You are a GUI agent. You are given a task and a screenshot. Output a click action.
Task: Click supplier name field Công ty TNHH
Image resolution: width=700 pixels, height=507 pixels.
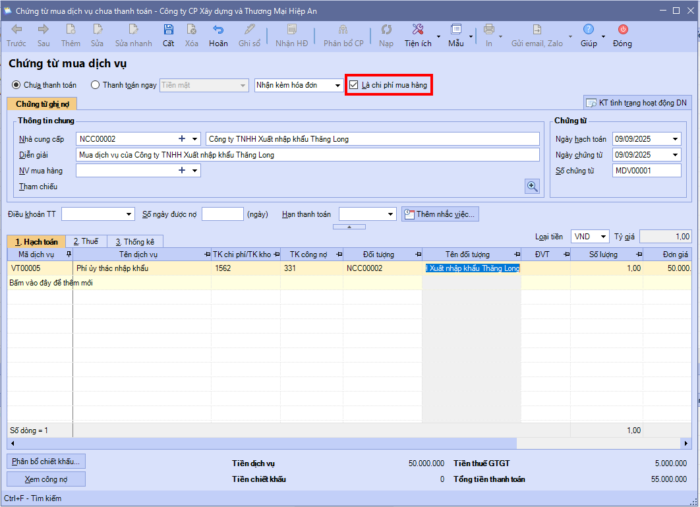point(372,139)
